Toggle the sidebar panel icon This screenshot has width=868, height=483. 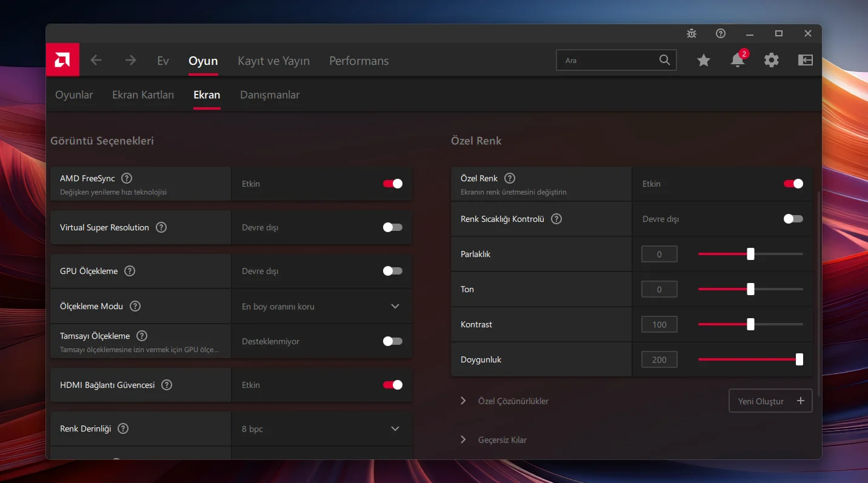pyautogui.click(x=805, y=60)
